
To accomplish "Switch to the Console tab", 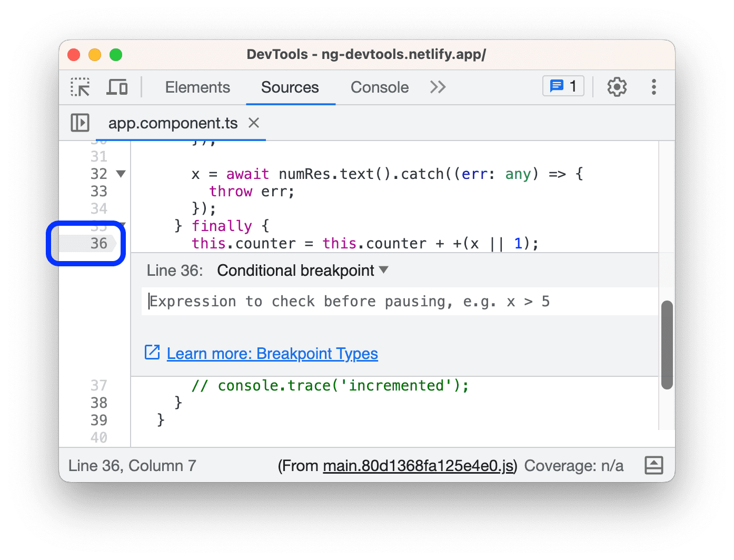I will 379,87.
